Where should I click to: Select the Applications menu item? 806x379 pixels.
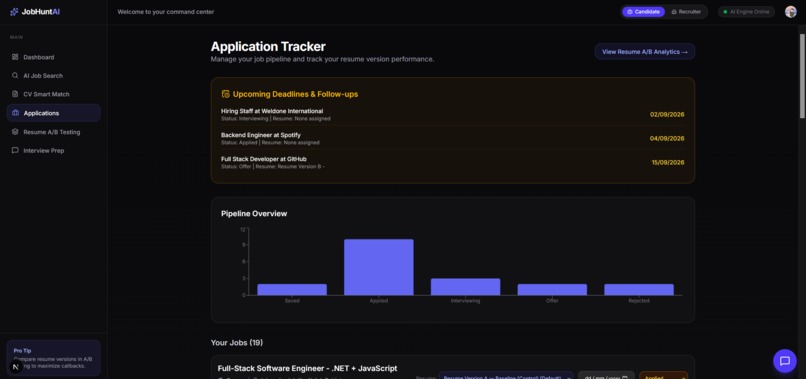tap(53, 113)
